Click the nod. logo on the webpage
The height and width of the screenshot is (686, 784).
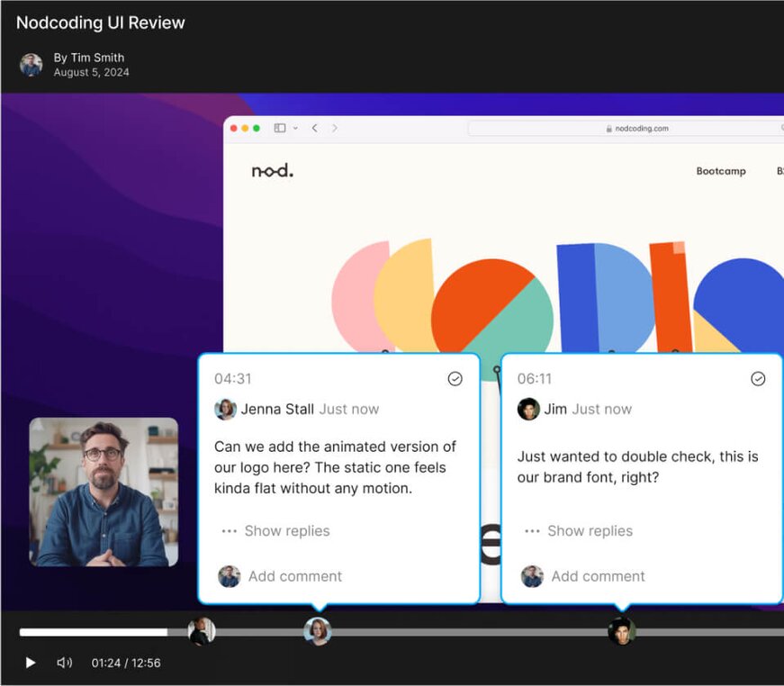coord(272,171)
